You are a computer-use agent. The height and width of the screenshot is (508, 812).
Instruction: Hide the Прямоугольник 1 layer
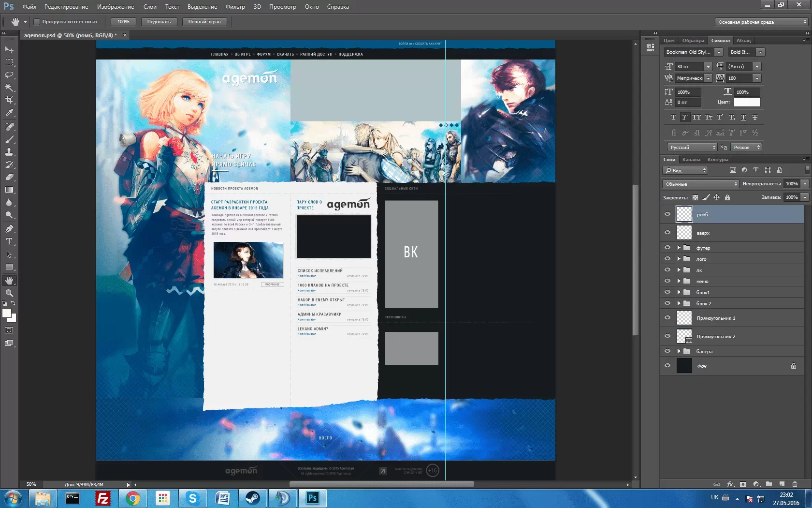coord(667,318)
